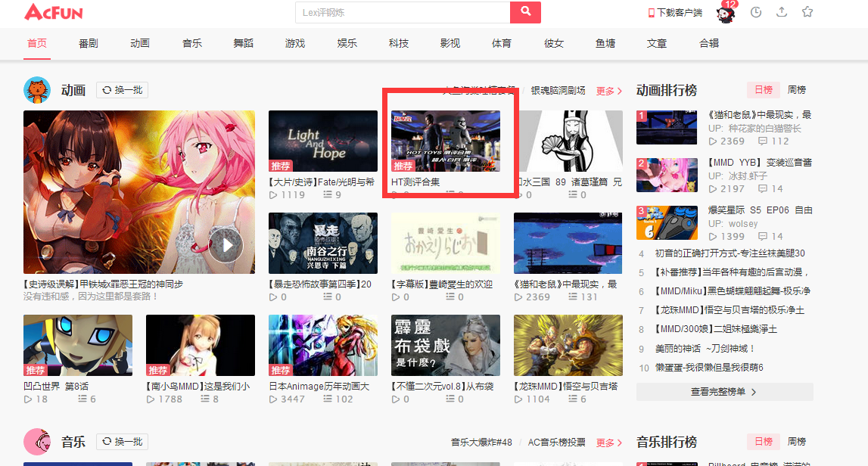Focus the search field showing Lexi评钢炼
Screen dimensions: 868x466
(403, 12)
